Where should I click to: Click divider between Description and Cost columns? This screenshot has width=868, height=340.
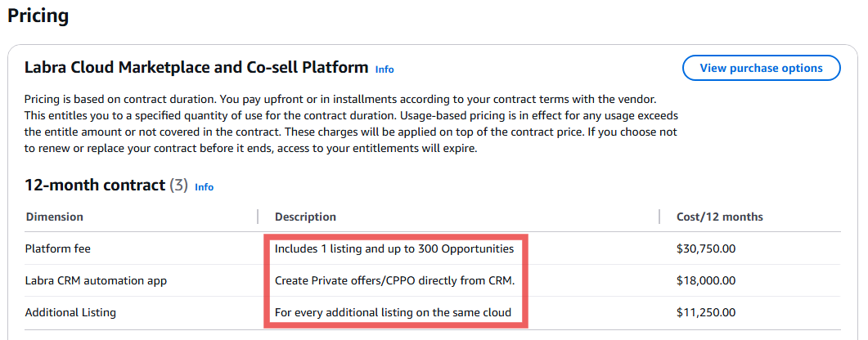point(660,217)
